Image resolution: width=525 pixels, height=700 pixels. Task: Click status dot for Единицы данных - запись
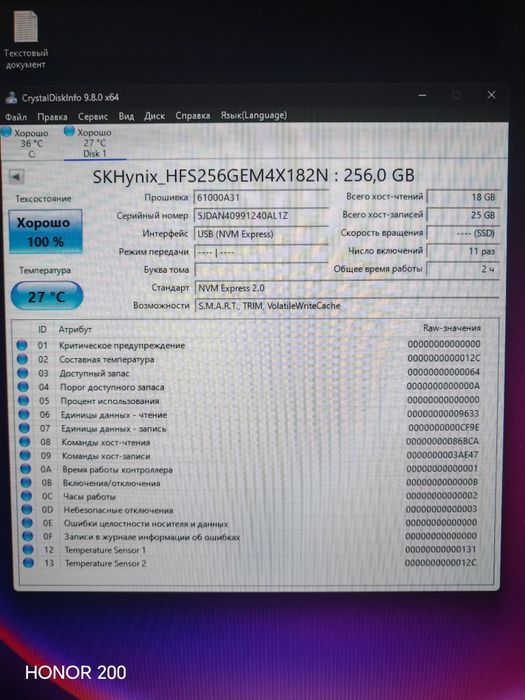tap(24, 428)
